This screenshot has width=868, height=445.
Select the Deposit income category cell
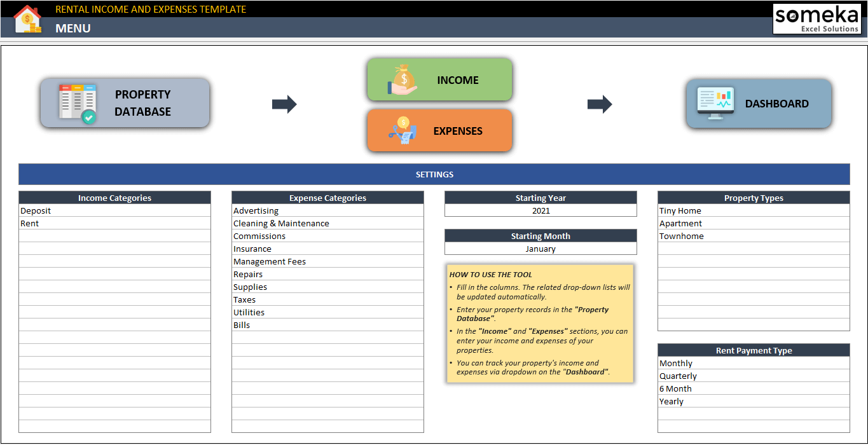coord(114,210)
